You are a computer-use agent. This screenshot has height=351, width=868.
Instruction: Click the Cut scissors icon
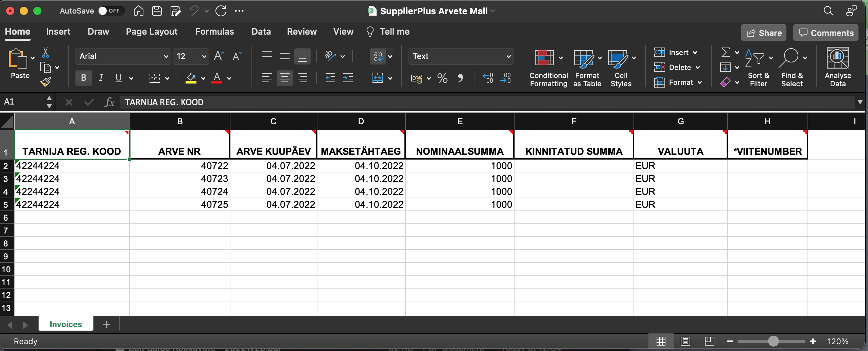pyautogui.click(x=46, y=53)
